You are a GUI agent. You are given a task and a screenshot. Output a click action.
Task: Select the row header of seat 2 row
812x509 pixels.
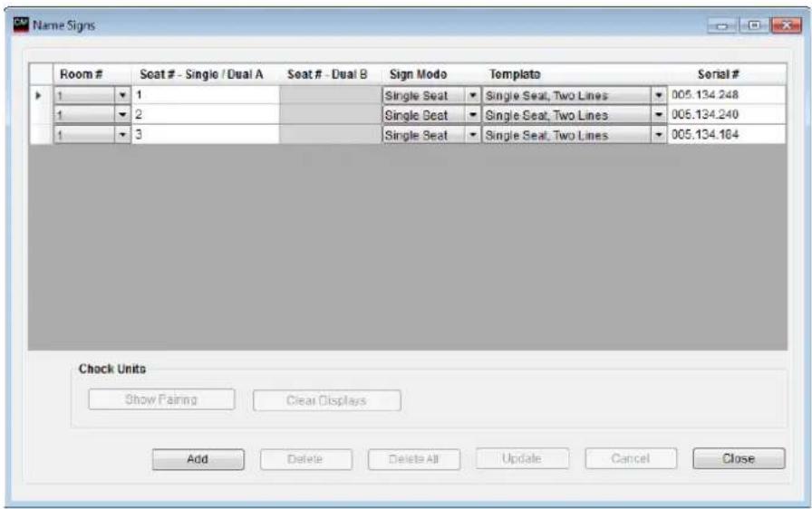pos(41,115)
